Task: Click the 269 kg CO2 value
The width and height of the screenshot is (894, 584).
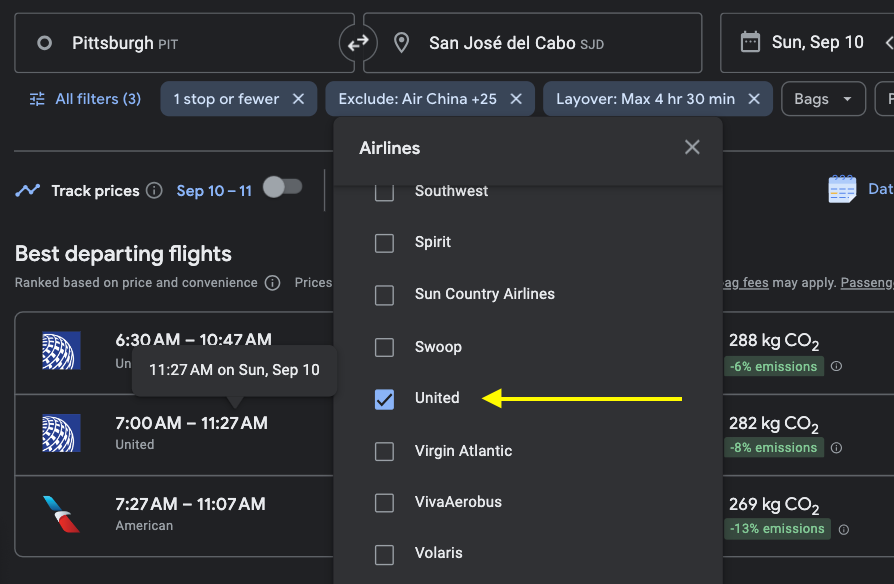Action: [774, 505]
